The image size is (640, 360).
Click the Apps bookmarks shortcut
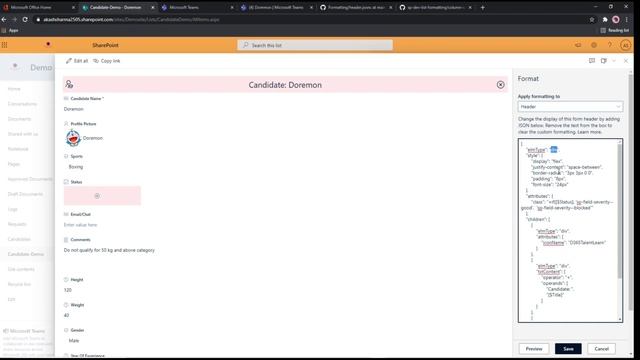pyautogui.click(x=10, y=31)
